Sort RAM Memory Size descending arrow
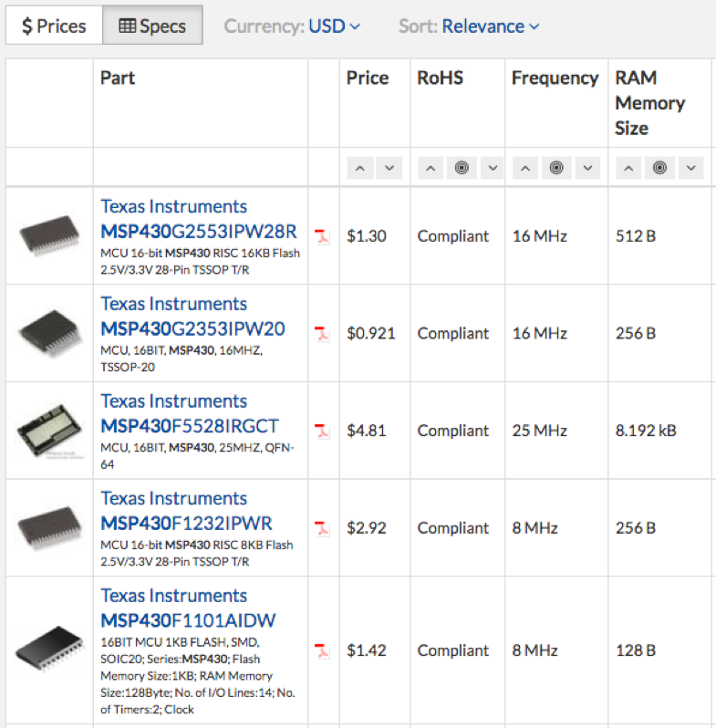The height and width of the screenshot is (728, 716). point(691,168)
